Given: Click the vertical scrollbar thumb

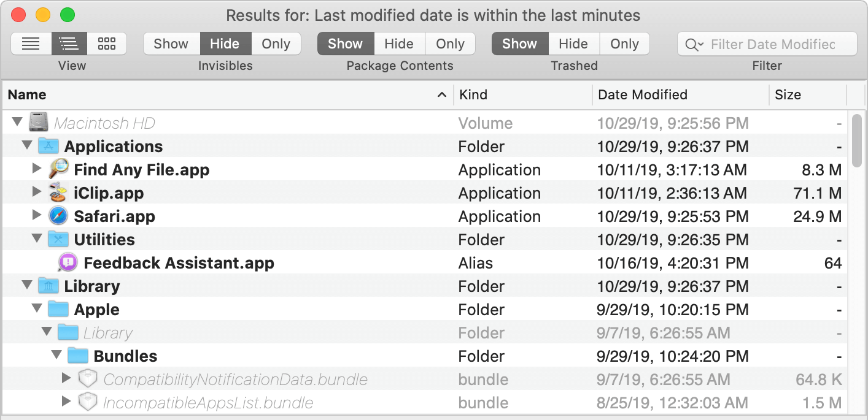Looking at the screenshot, I should pos(856,140).
